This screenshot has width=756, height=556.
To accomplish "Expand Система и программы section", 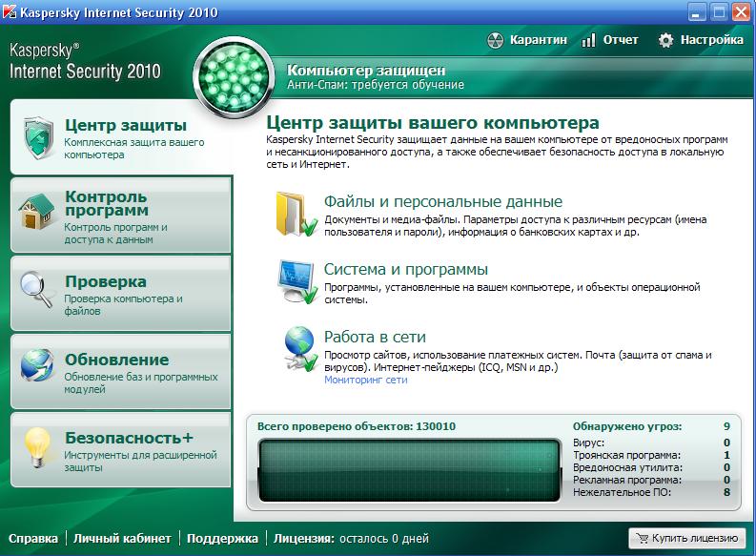I will [x=406, y=269].
